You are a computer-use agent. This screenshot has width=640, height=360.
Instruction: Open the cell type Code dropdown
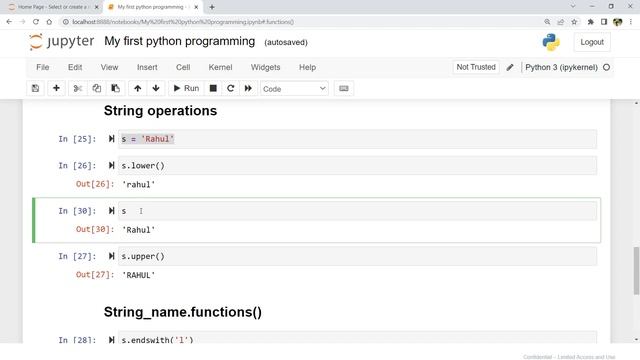point(294,89)
